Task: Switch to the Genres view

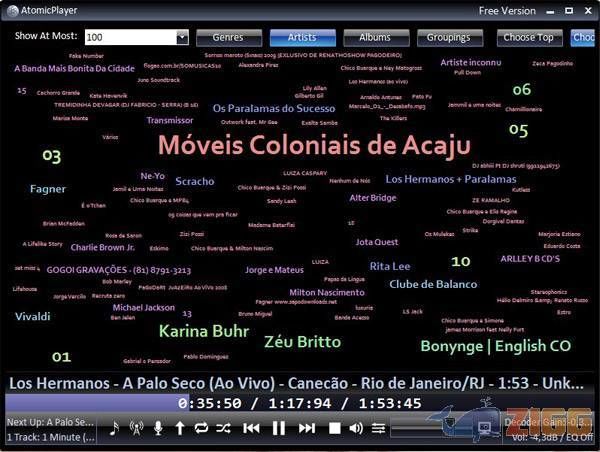Action: pyautogui.click(x=229, y=38)
